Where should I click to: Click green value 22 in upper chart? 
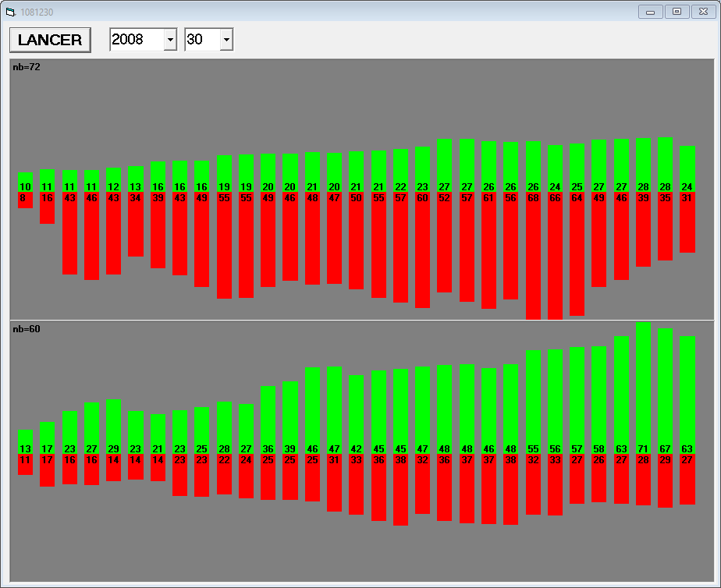pos(400,187)
